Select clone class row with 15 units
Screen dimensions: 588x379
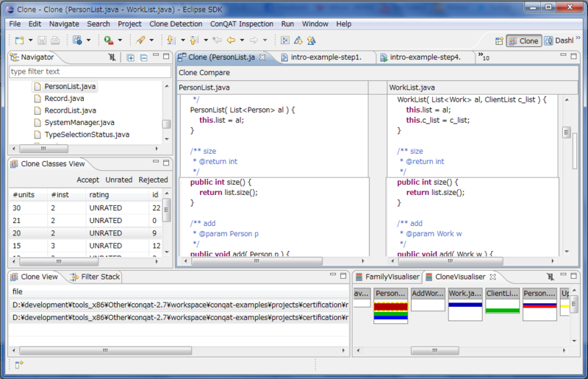[x=86, y=246]
